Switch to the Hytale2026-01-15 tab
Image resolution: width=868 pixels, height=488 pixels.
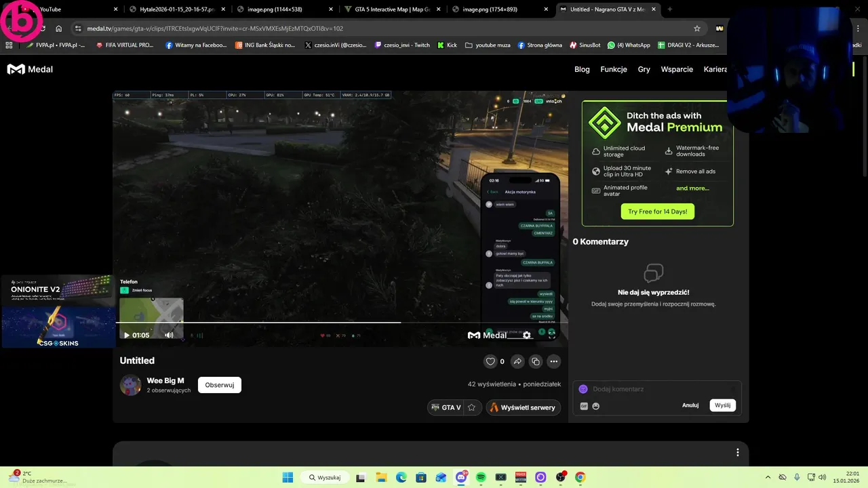pyautogui.click(x=178, y=9)
